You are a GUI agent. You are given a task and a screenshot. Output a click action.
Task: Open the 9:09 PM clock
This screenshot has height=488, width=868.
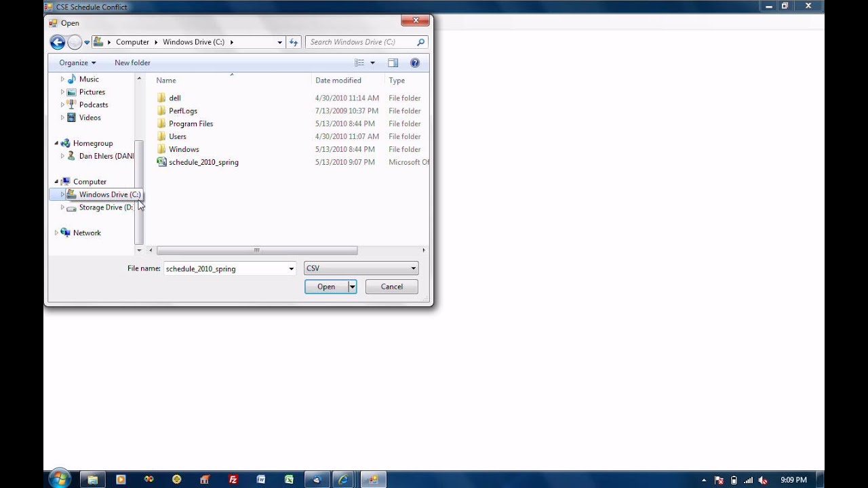[793, 480]
